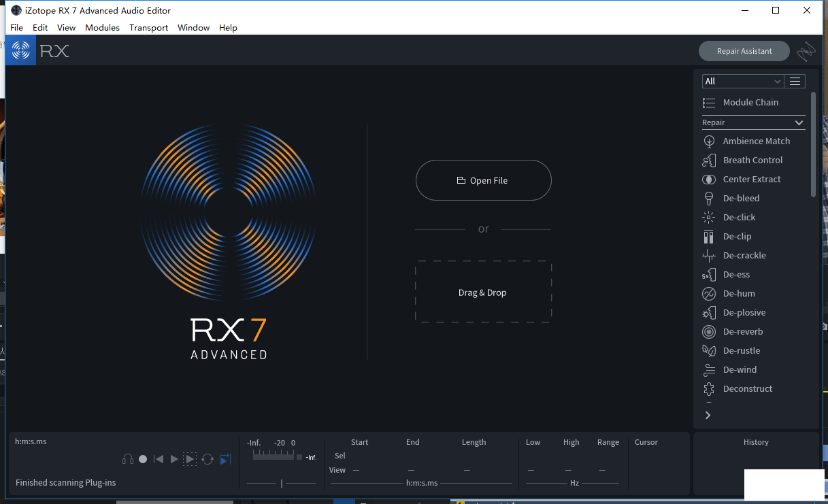The height and width of the screenshot is (504, 828).
Task: Click the output level meter bar
Action: (274, 456)
